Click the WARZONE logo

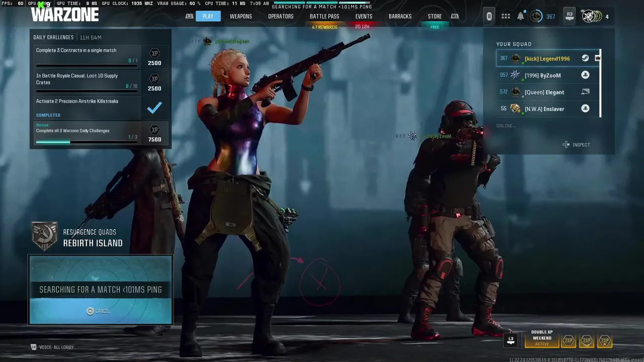[64, 14]
